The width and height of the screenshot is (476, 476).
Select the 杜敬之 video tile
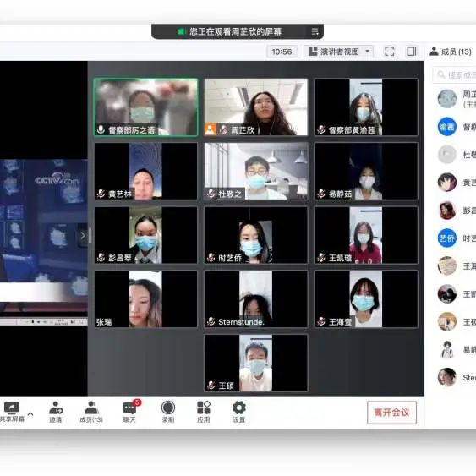(x=256, y=172)
